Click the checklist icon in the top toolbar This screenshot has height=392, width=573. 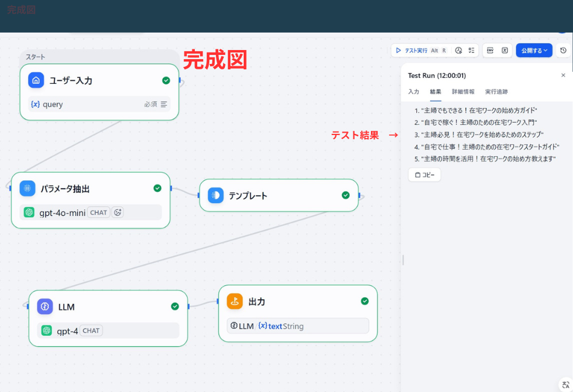click(x=471, y=50)
